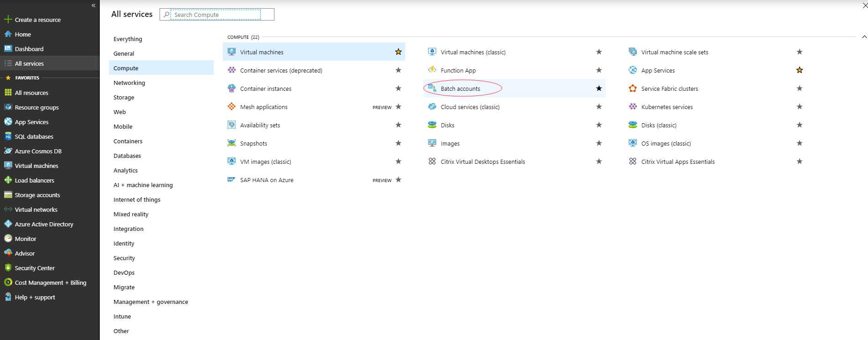
Task: Click the Azure Cosmos DB sidebar icon
Action: 8,151
